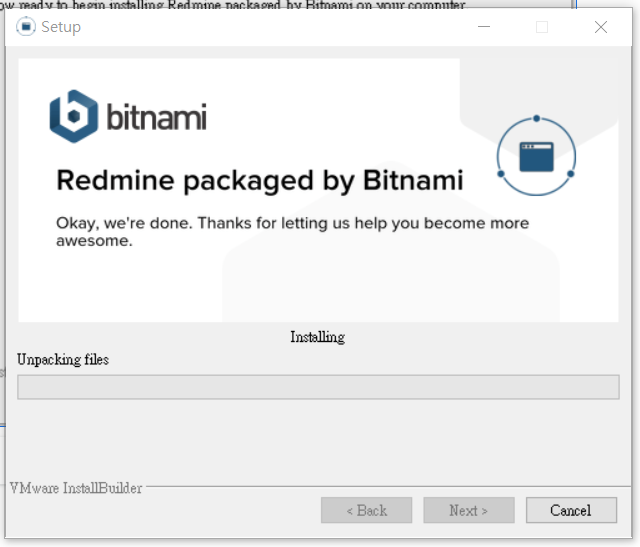Click the circular application window graphic
The height and width of the screenshot is (547, 640).
tap(536, 156)
